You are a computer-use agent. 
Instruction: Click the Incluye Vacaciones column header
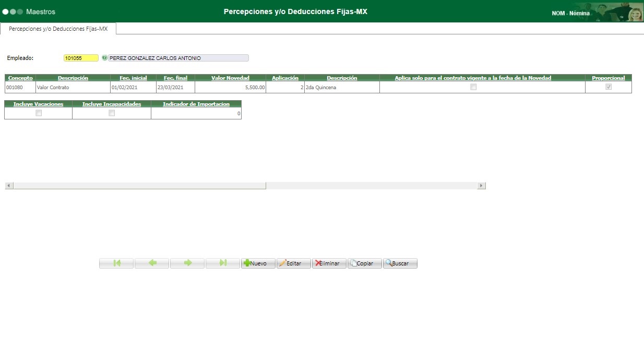click(38, 104)
